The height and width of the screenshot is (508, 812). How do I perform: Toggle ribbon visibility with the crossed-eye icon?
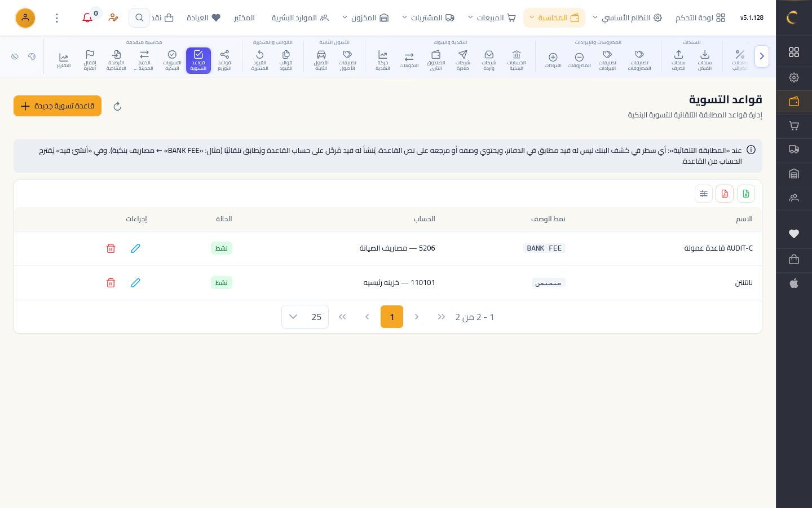coord(15,56)
